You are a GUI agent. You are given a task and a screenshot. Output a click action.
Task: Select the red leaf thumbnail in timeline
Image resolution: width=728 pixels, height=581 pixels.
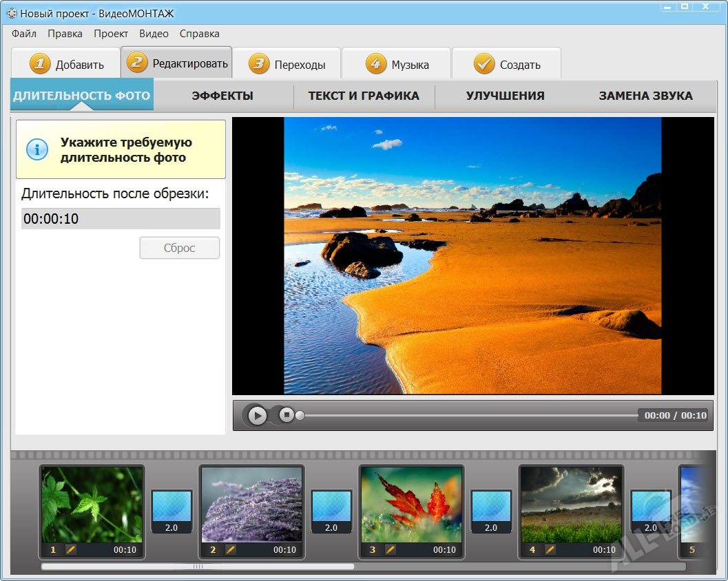411,504
